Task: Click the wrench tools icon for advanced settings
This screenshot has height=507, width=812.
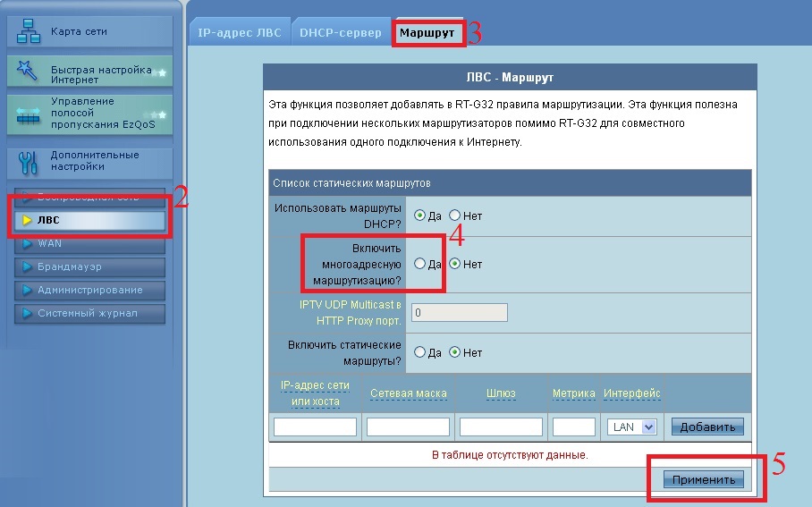Action: (x=28, y=162)
